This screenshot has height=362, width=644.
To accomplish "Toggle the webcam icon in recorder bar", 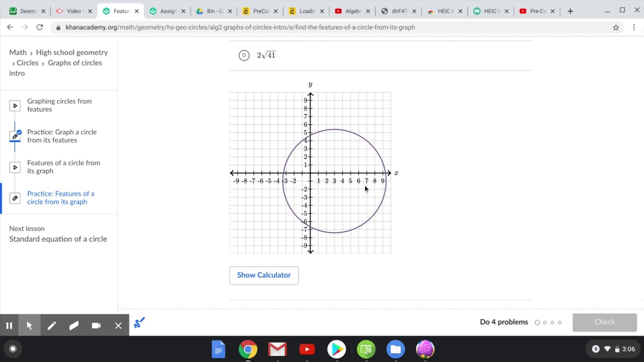I will (96, 325).
